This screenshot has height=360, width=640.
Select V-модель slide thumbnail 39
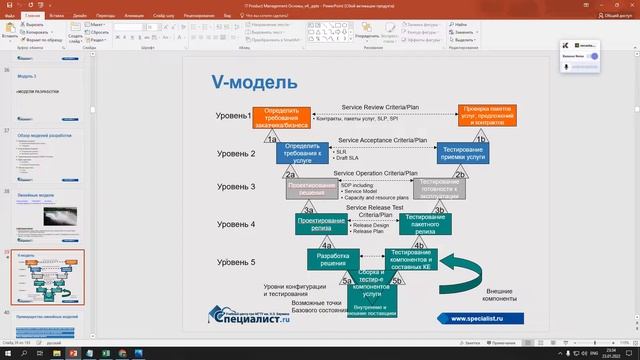[x=48, y=278]
